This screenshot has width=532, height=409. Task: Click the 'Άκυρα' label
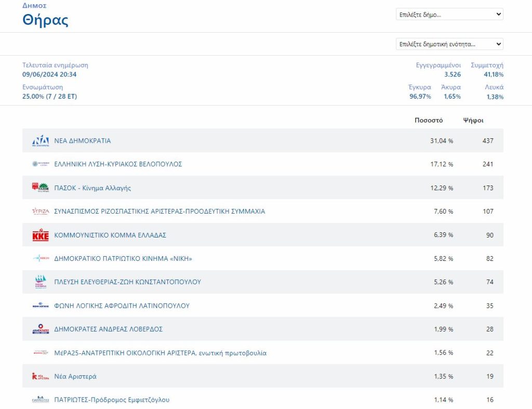click(451, 87)
